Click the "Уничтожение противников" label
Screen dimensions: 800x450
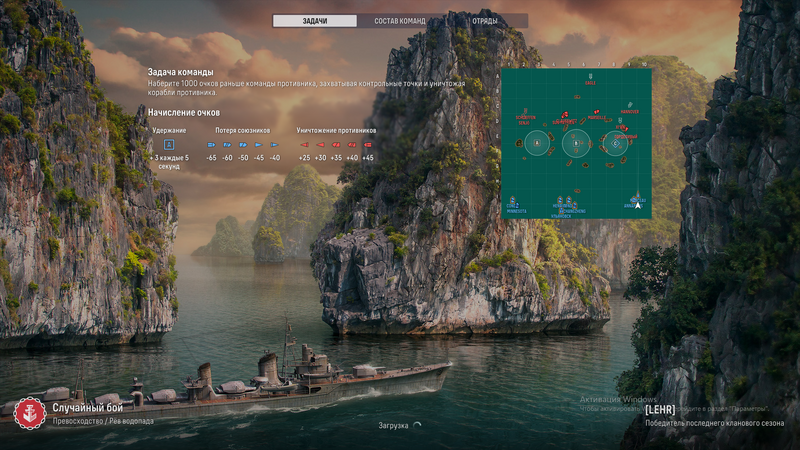coord(336,131)
